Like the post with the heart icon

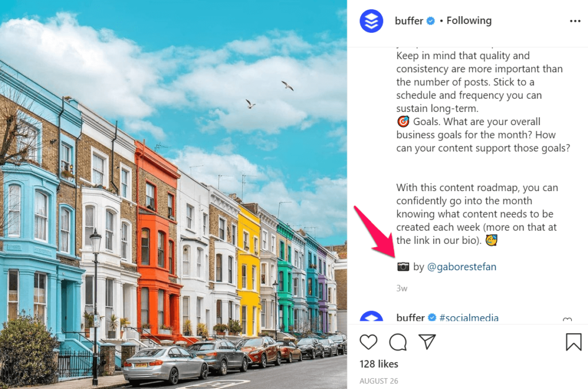click(368, 342)
